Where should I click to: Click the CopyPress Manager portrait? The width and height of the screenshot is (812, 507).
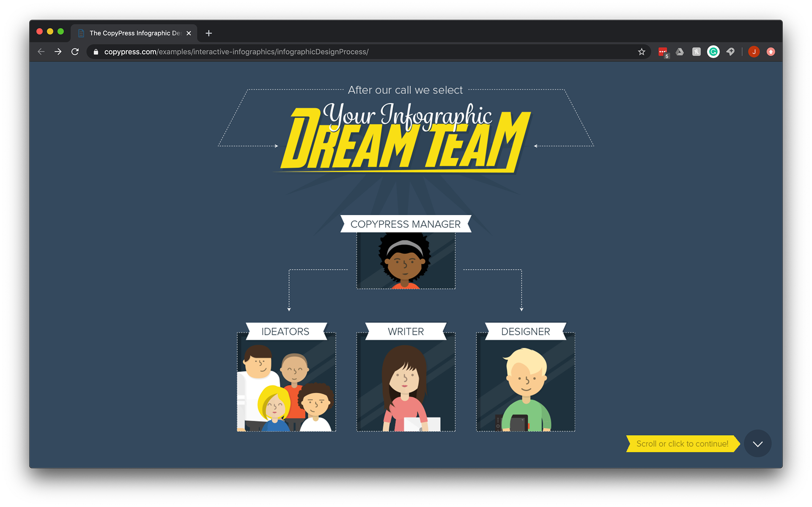click(x=406, y=260)
